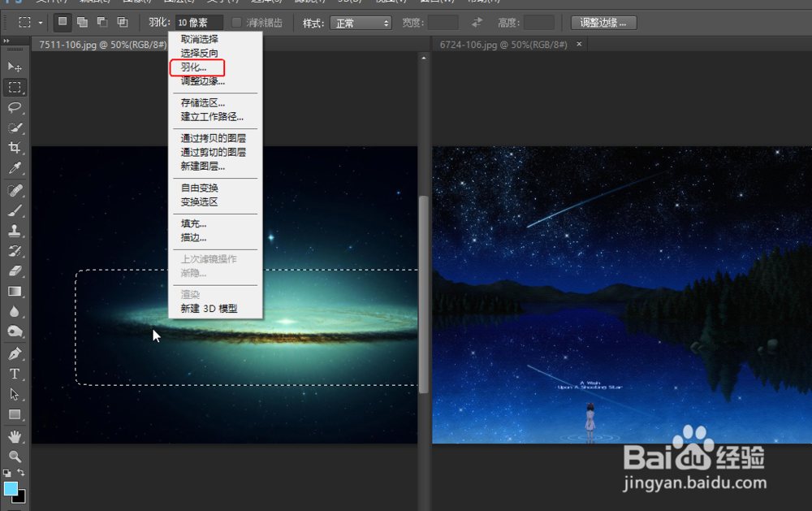This screenshot has height=511, width=812.
Task: Select the Horizontal Type tool
Action: tap(15, 375)
